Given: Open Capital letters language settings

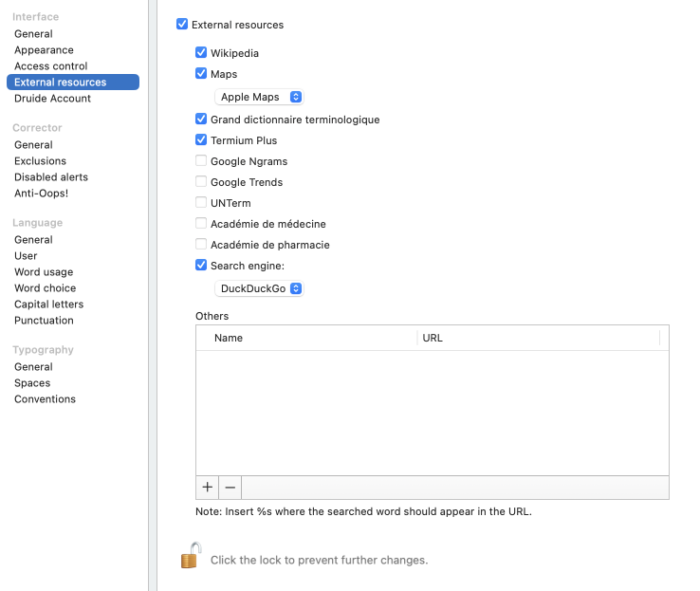Looking at the screenshot, I should pyautogui.click(x=48, y=305).
